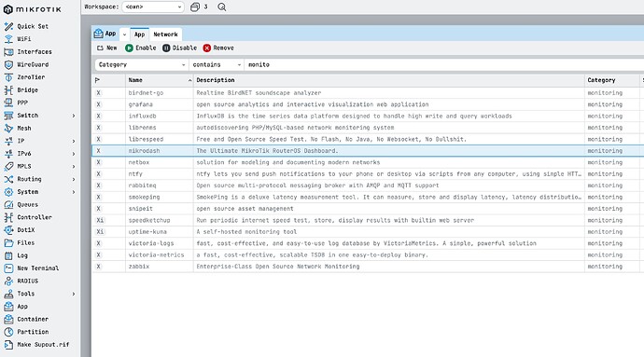644x357 pixels.
Task: Open Container section
Action: pos(33,319)
